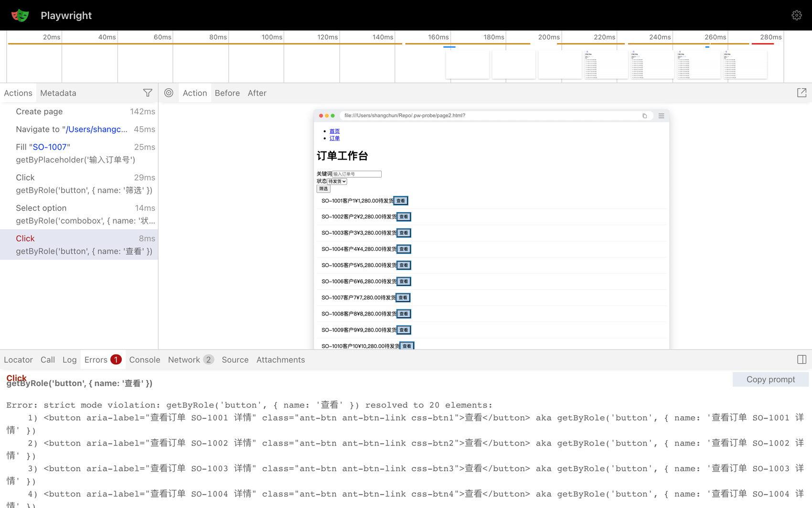Click 查看 for order SO-1003
Image resolution: width=812 pixels, height=508 pixels.
[x=404, y=233]
